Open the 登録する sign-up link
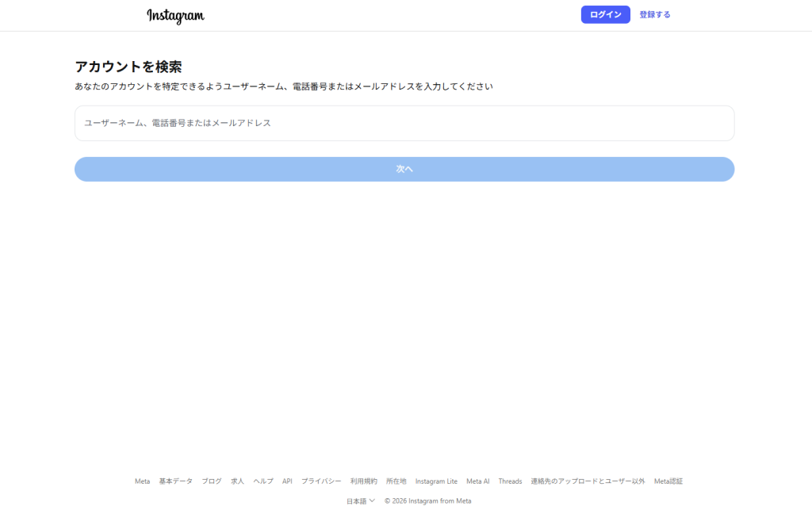The width and height of the screenshot is (812, 506). tap(654, 14)
